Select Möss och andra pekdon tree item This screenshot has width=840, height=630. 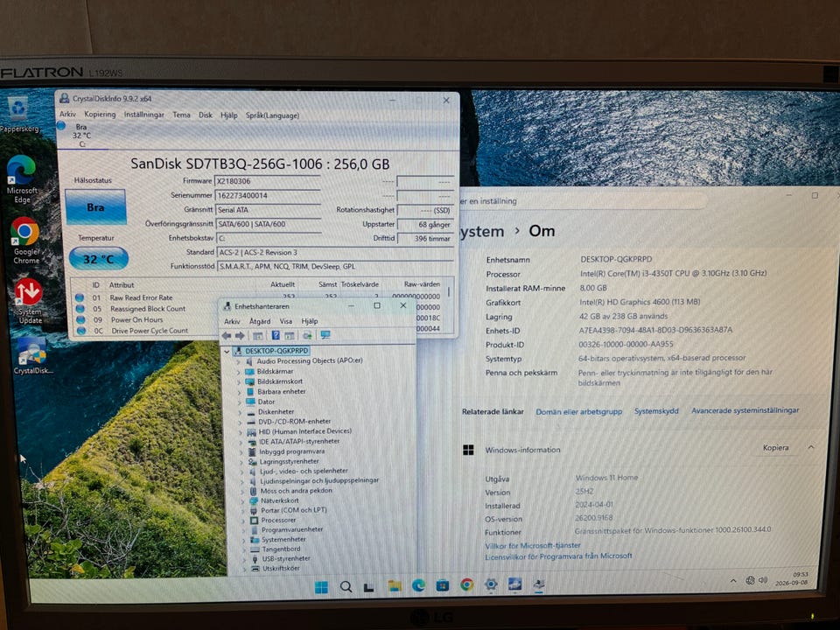297,491
